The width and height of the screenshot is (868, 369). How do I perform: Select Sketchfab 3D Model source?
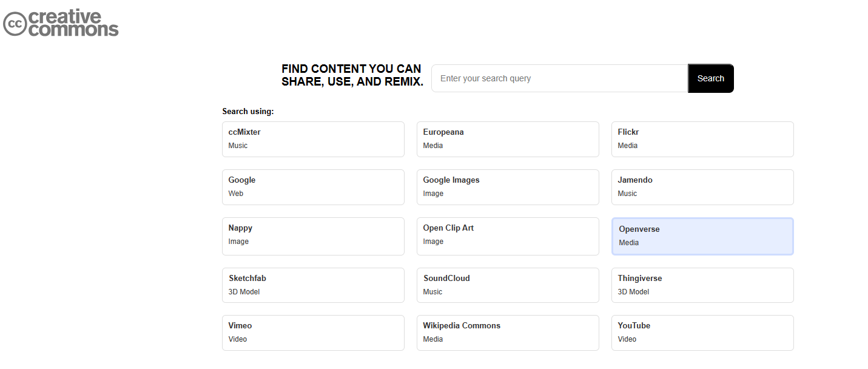point(313,285)
